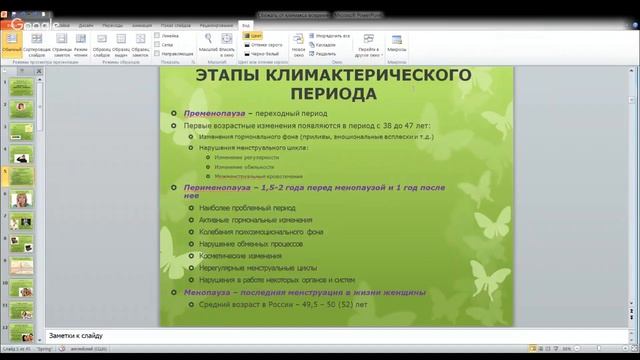The width and height of the screenshot is (640, 360).
Task: Click Slide Sorter icon in status bar
Action: pyautogui.click(x=540, y=349)
